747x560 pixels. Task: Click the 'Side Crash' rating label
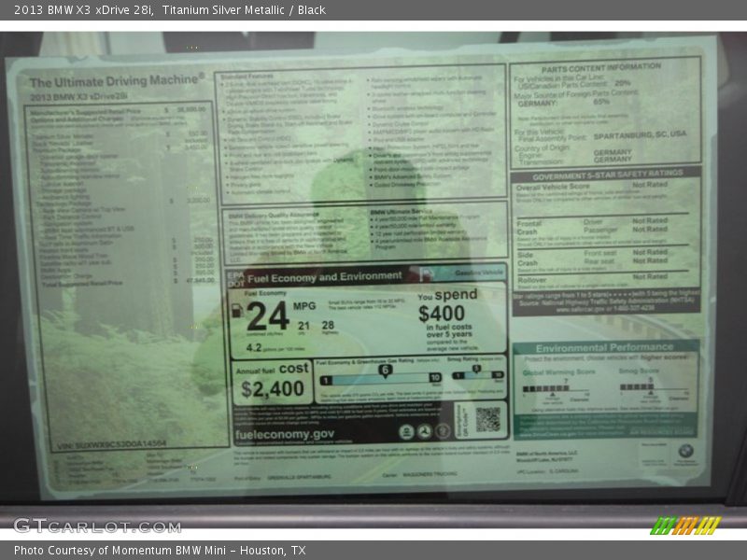click(x=528, y=259)
